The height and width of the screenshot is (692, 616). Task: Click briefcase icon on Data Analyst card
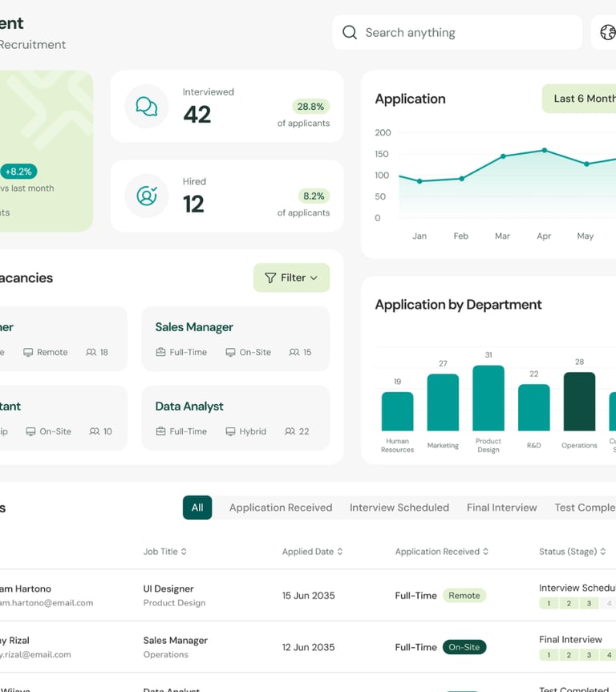pyautogui.click(x=160, y=431)
